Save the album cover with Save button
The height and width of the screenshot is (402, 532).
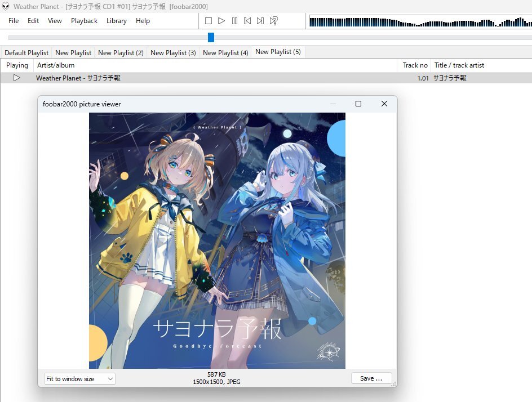click(371, 378)
